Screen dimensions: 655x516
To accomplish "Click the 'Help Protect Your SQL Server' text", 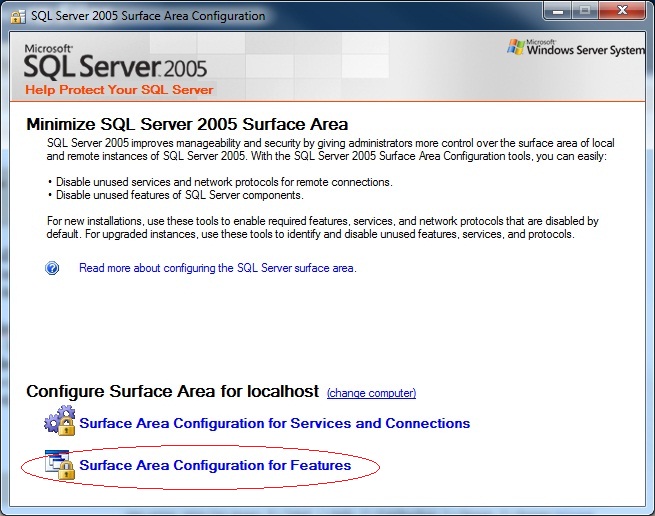I will pos(119,90).
